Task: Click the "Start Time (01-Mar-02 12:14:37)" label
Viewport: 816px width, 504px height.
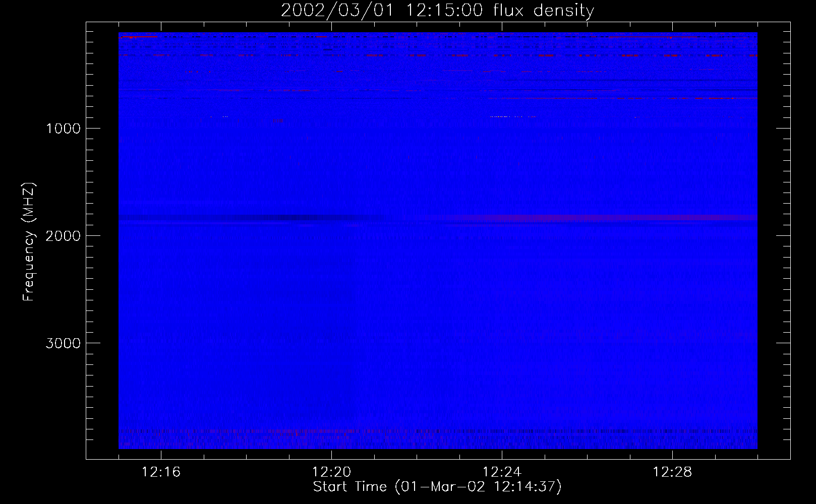Action: coord(437,487)
